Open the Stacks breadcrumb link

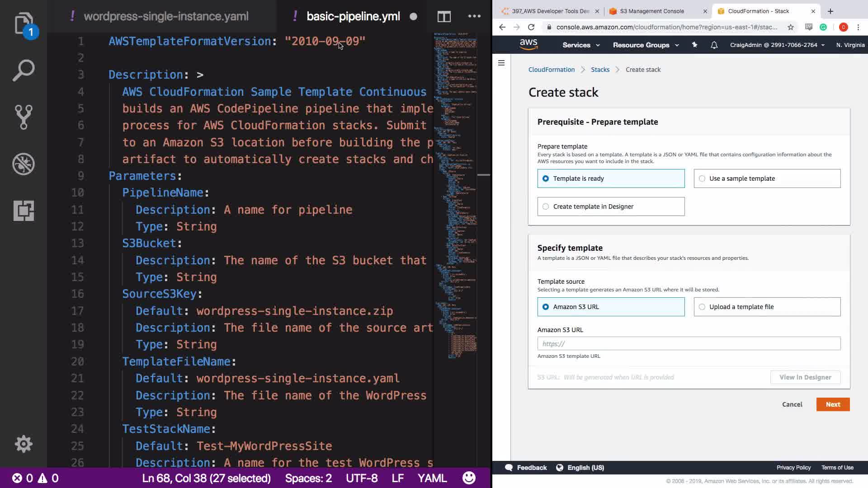click(600, 70)
